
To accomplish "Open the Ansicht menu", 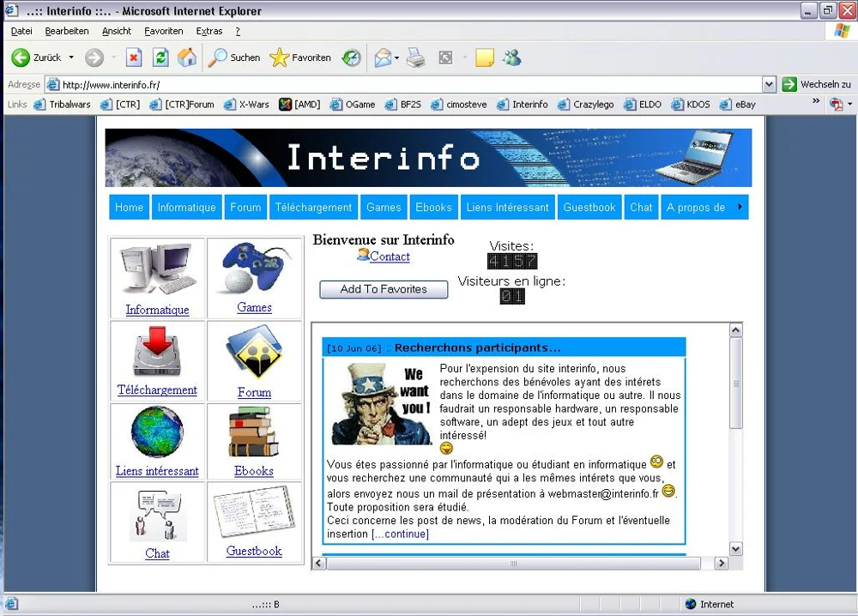I will tap(117, 31).
